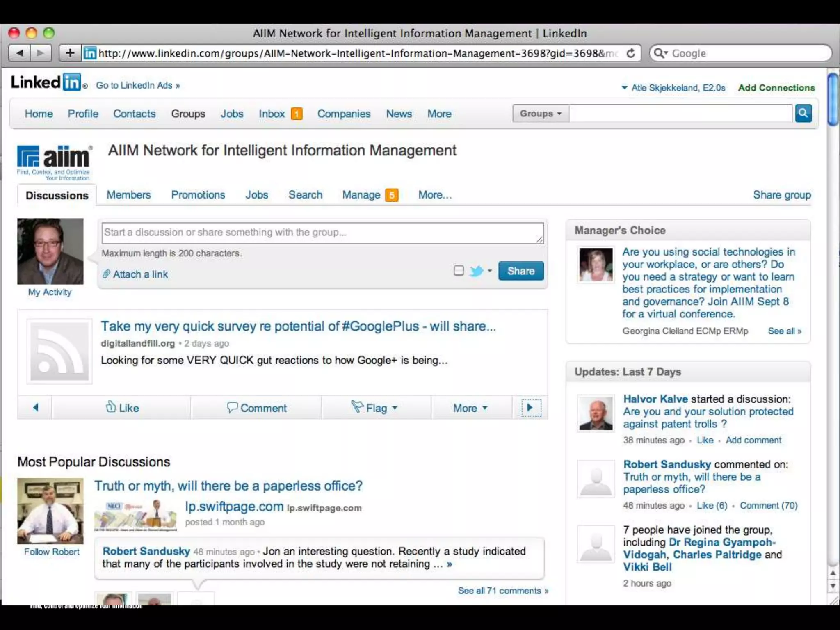This screenshot has width=840, height=630.
Task: Open the Inbox menu item
Action: point(272,114)
